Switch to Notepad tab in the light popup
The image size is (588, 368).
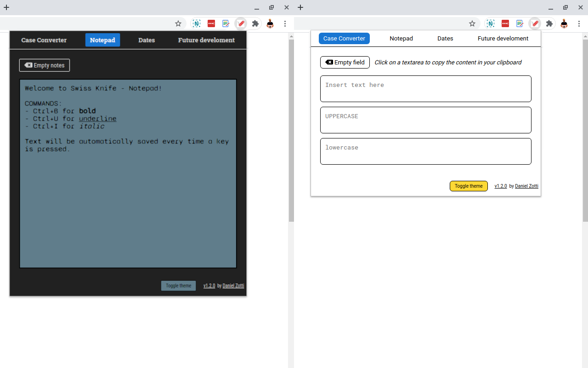(x=401, y=39)
